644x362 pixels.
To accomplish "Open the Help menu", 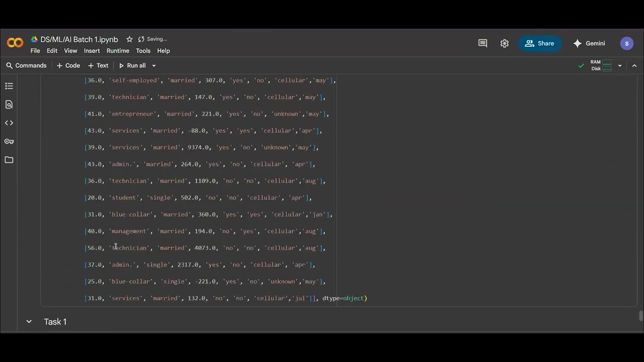I will click(x=164, y=51).
